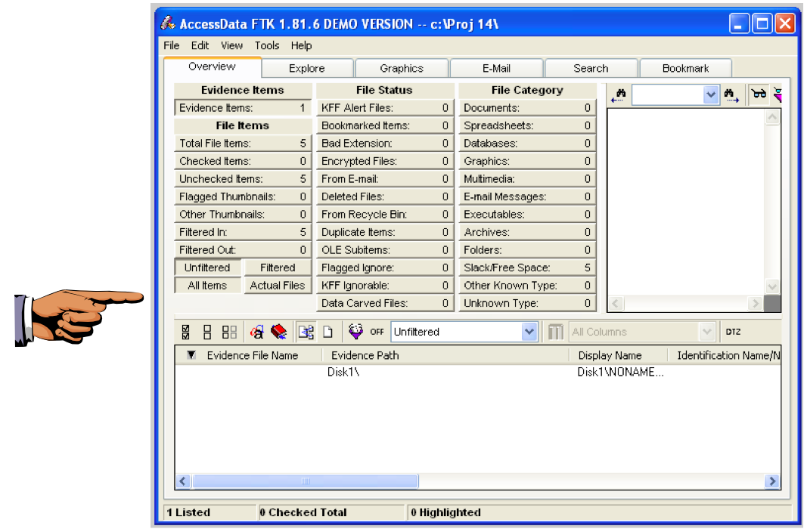This screenshot has width=807, height=532.
Task: Click the Encrypted Files button
Action: 385,162
